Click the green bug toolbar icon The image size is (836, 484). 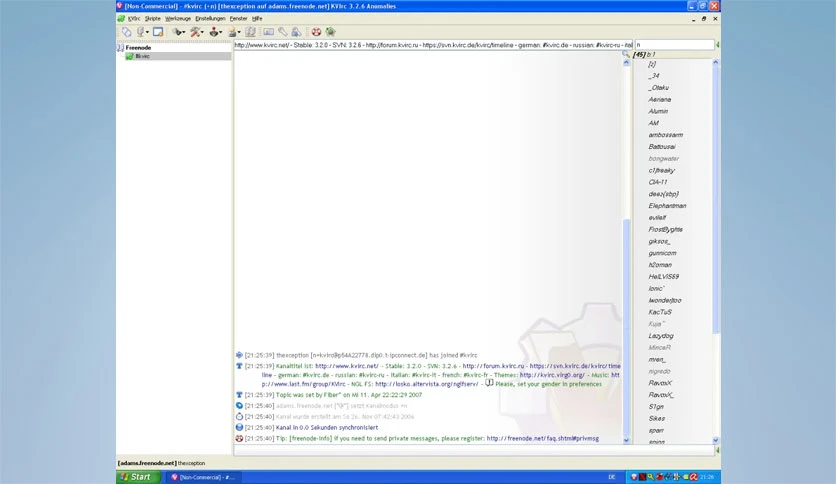point(331,32)
